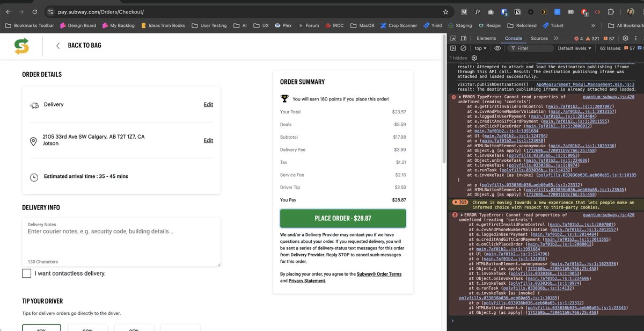Open DevTools settings gear

pyautogui.click(x=625, y=38)
